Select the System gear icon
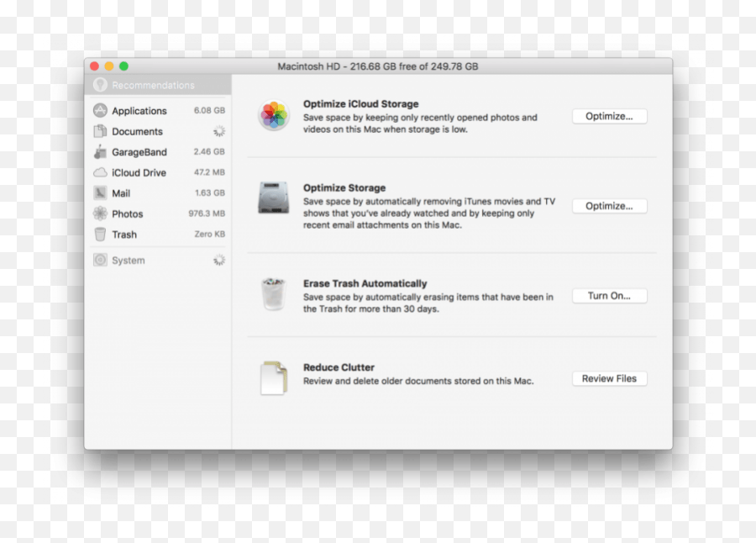Screen dimensions: 756x543 (x=101, y=261)
